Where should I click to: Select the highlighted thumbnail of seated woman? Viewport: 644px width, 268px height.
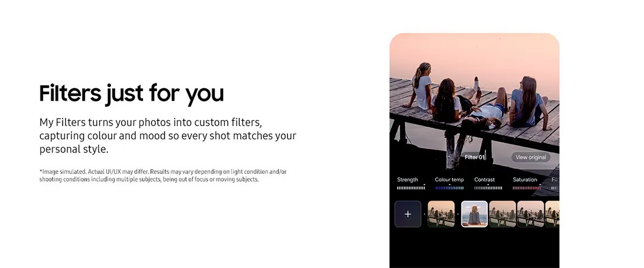[x=475, y=214]
